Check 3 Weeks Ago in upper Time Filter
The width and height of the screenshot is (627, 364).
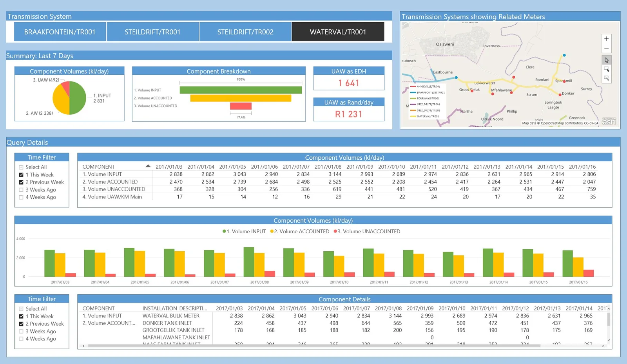(x=21, y=190)
